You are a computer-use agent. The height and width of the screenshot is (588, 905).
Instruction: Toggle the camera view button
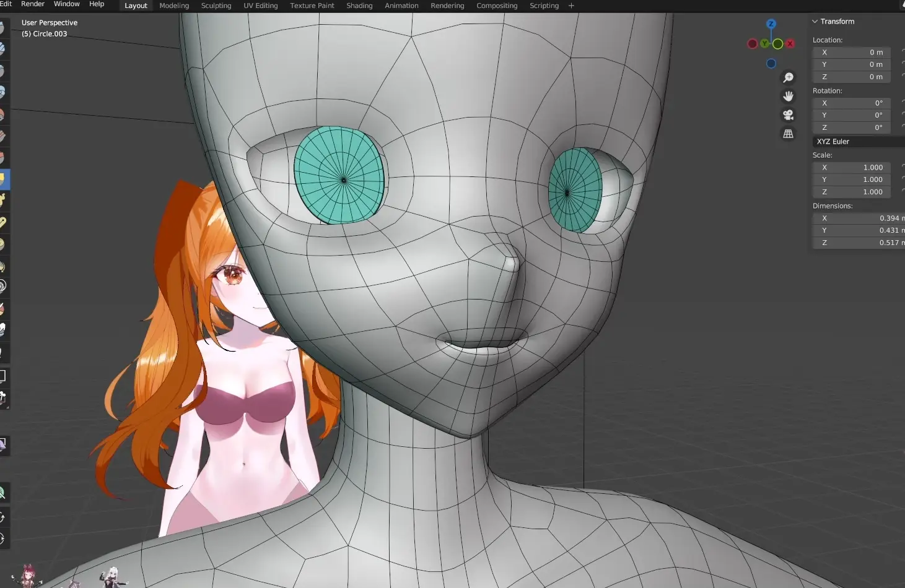click(x=788, y=115)
